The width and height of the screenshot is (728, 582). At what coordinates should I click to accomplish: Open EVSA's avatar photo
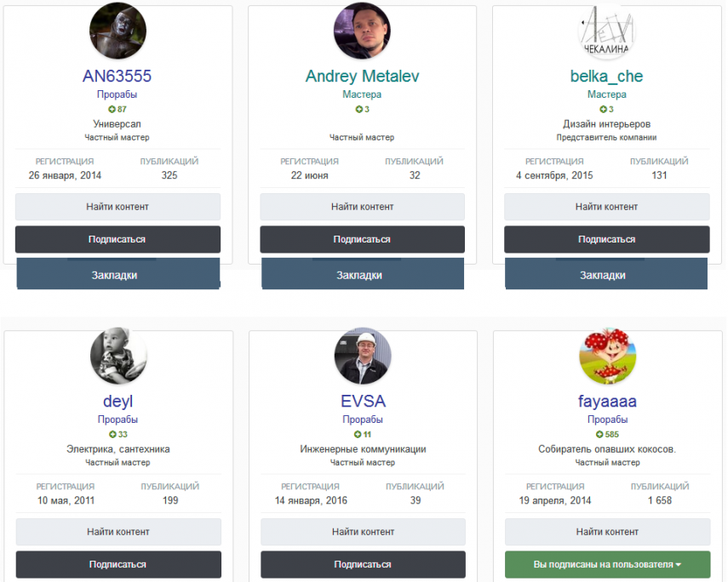[x=363, y=356]
